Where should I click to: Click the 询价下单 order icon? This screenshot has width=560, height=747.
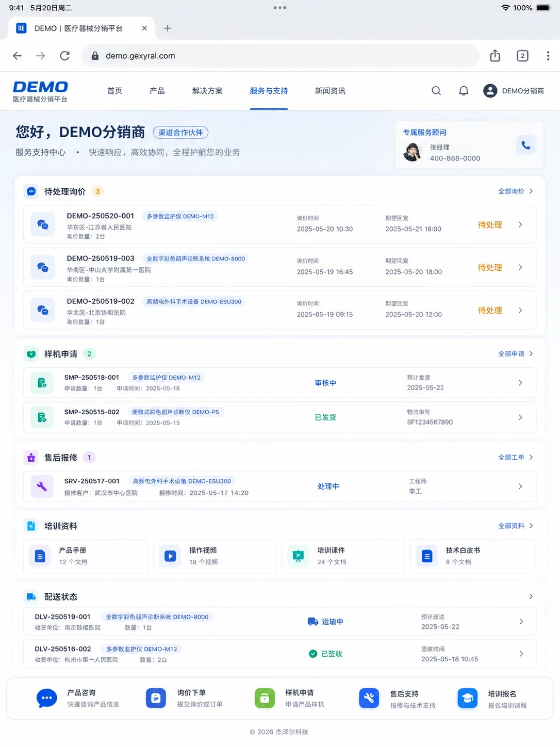pos(156,699)
